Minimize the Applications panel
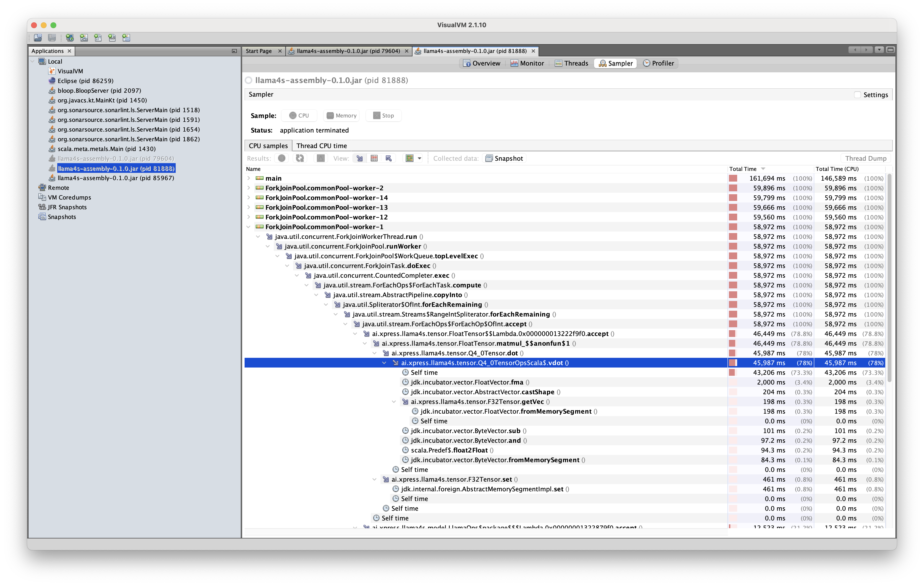Screen dimensions: 924x586 coord(234,51)
